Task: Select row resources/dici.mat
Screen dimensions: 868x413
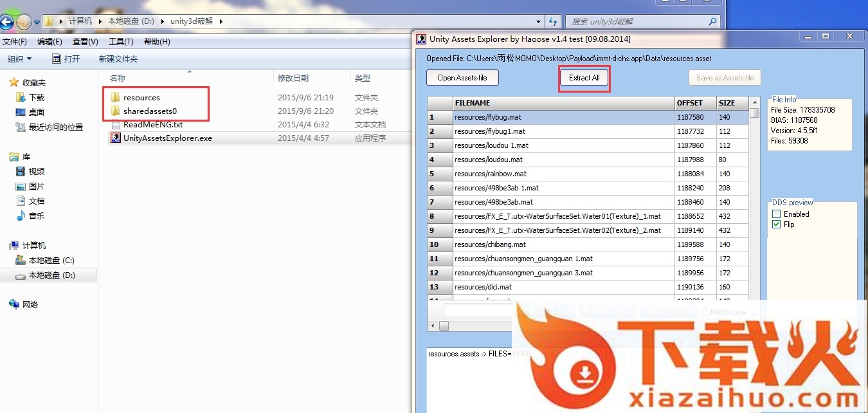Action: (x=588, y=287)
